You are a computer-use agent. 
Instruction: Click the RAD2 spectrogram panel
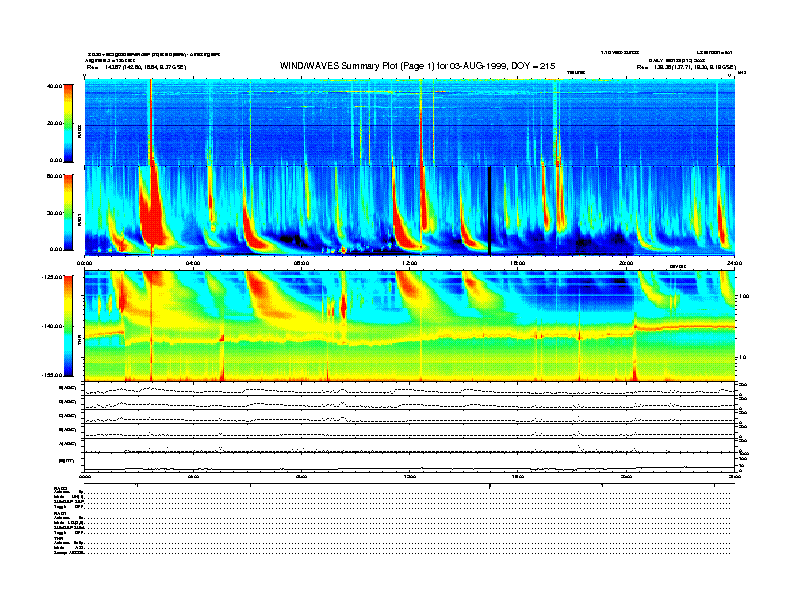click(409, 122)
